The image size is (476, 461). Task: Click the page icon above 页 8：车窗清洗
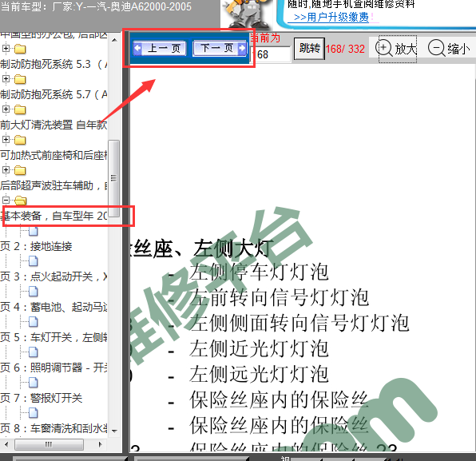point(33,413)
